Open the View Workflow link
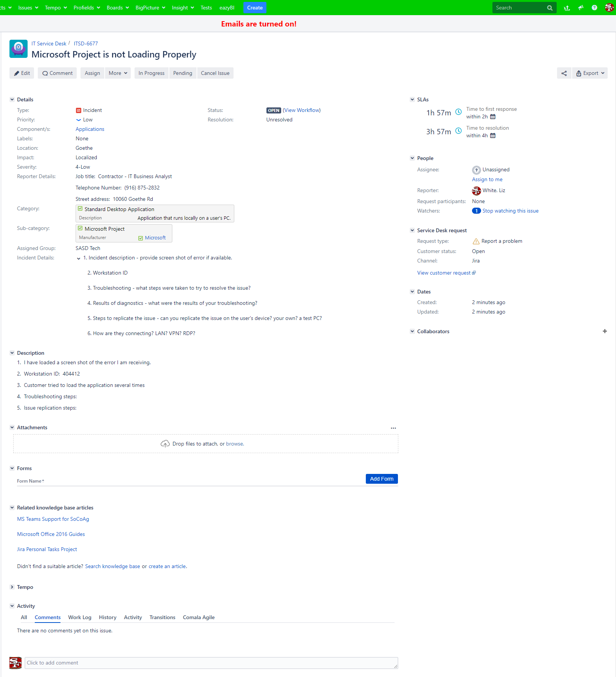 coord(302,110)
